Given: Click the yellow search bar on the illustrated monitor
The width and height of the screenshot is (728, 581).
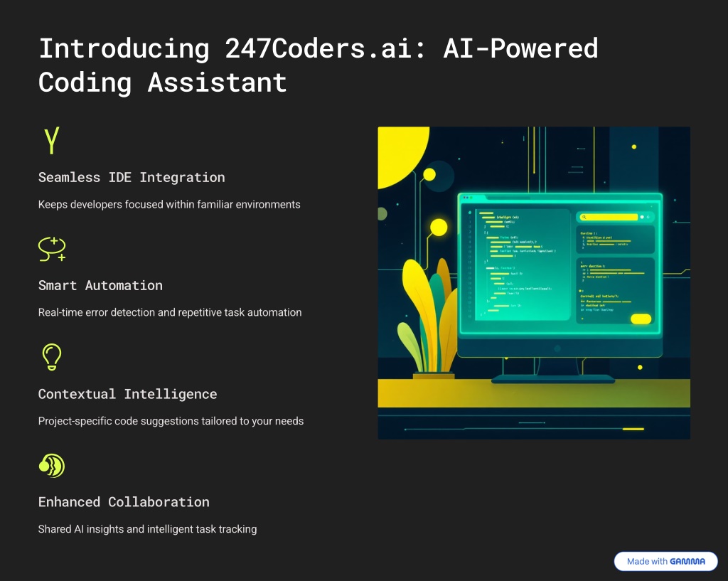Looking at the screenshot, I should pos(609,217).
